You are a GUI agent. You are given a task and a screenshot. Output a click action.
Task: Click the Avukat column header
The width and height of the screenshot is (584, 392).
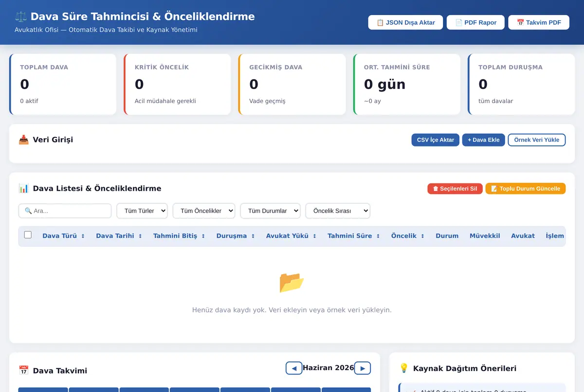[523, 236]
